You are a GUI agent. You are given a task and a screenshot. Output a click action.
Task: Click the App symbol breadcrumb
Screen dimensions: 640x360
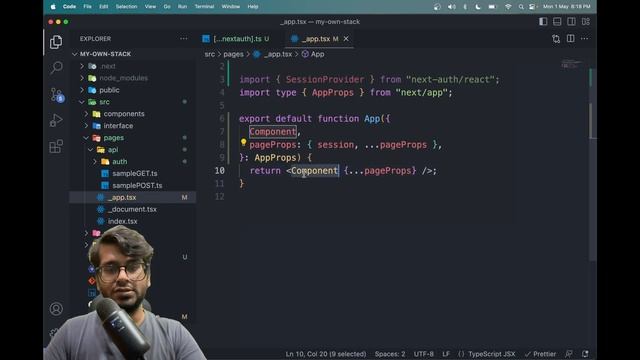pos(313,54)
